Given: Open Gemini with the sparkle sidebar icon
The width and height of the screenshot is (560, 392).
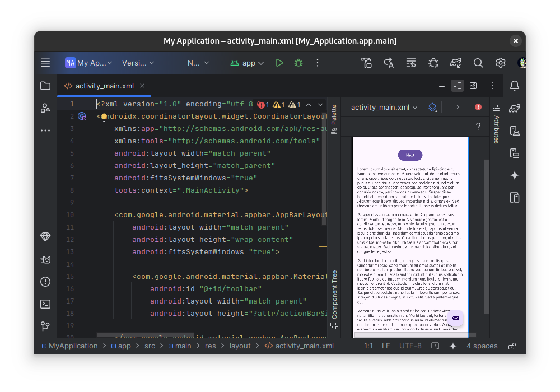Looking at the screenshot, I should 514,175.
